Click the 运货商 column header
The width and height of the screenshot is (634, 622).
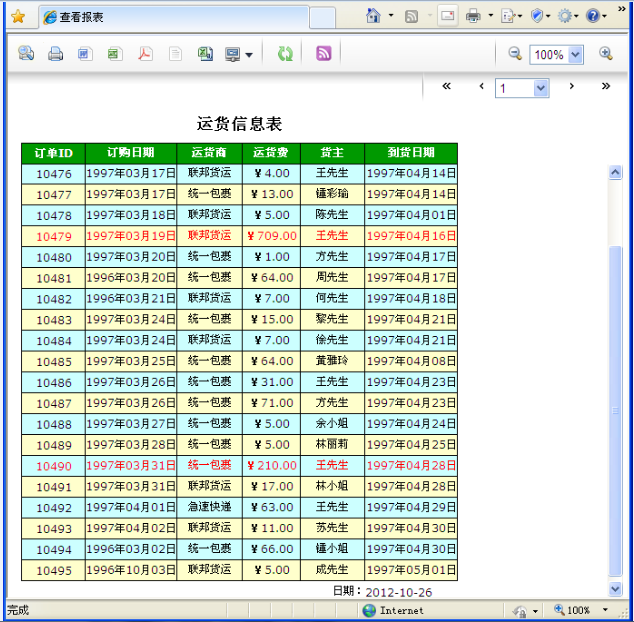(209, 153)
